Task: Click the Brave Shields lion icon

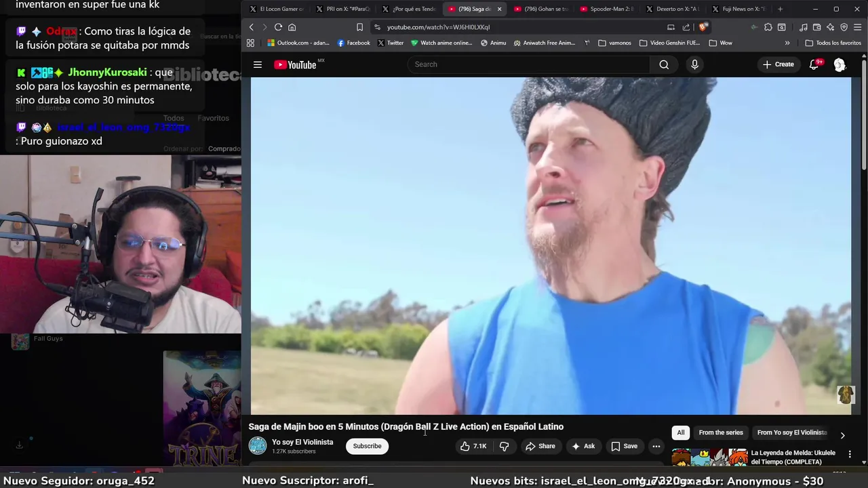Action: pyautogui.click(x=703, y=27)
